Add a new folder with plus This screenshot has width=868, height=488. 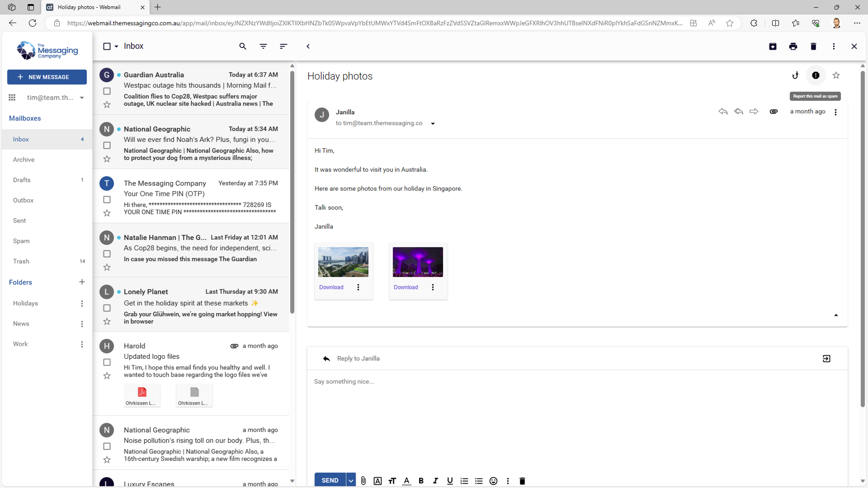point(82,282)
